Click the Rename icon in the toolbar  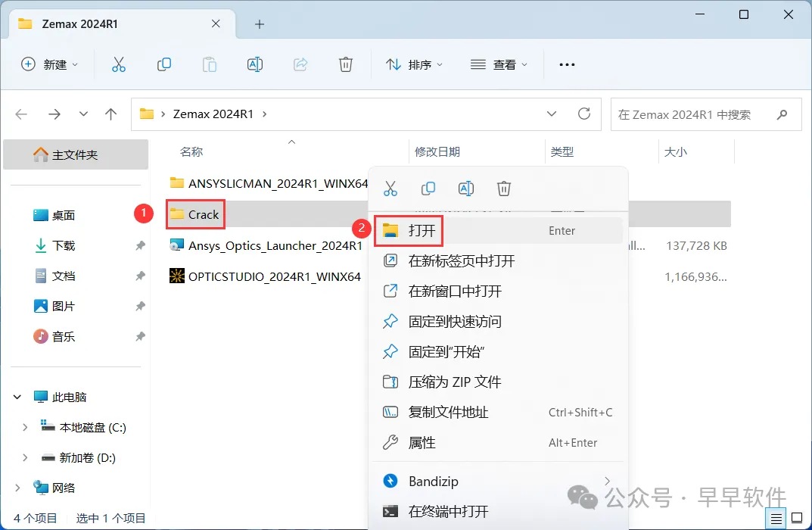click(x=255, y=64)
